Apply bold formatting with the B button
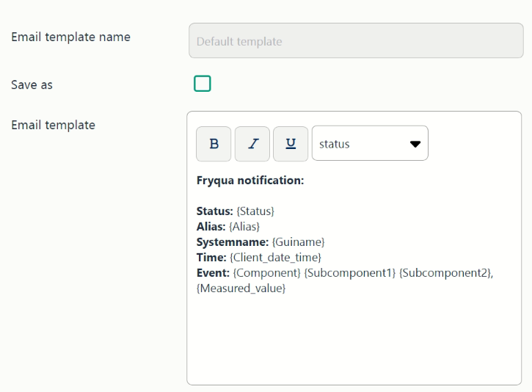Viewport: 532px width, 392px height. (x=214, y=144)
